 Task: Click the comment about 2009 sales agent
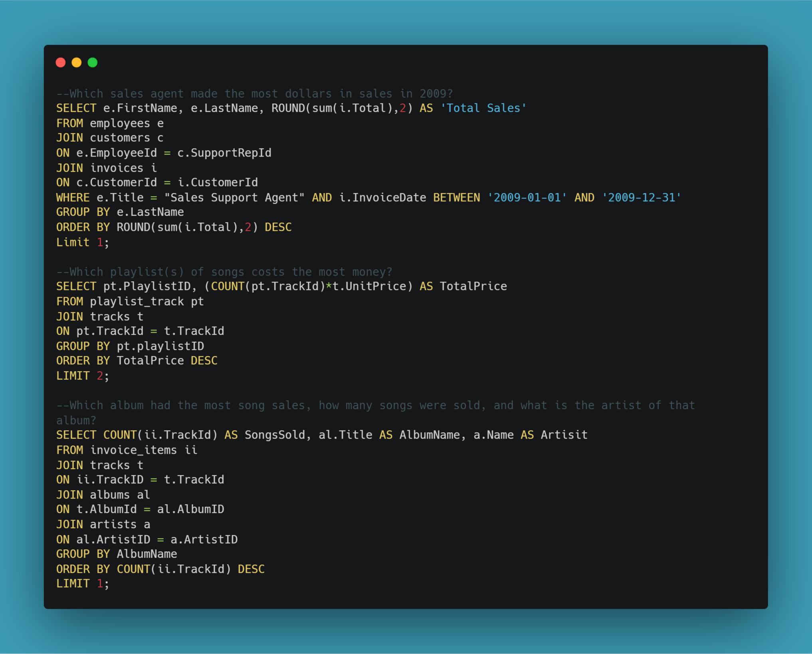click(255, 93)
